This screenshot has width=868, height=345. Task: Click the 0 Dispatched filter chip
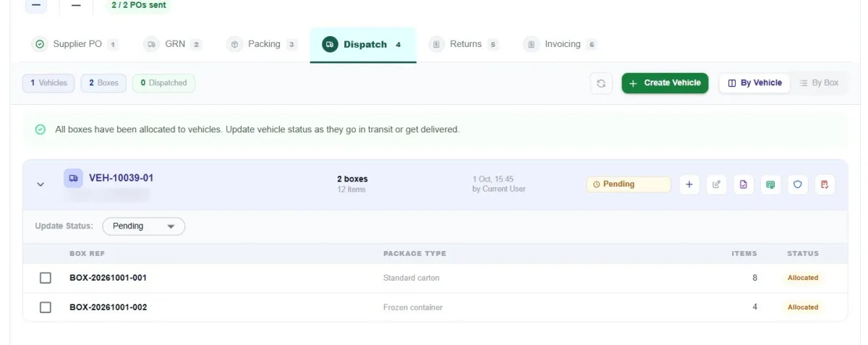tap(163, 83)
